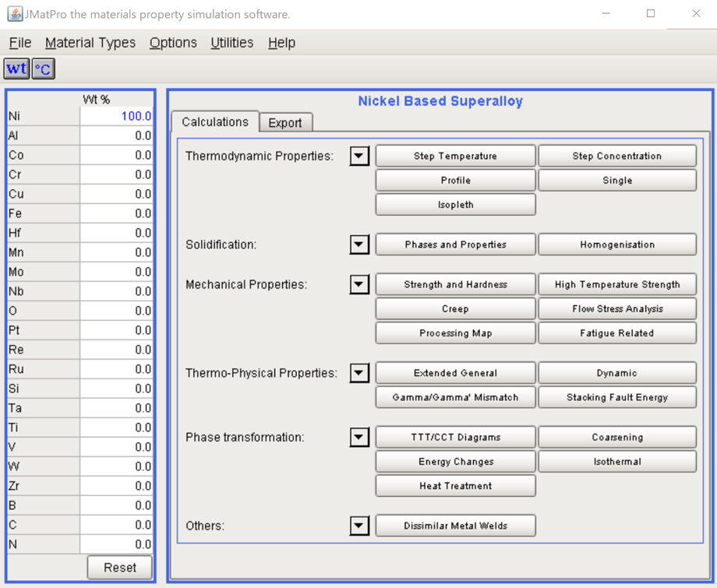
Task: Select the N weight percent field
Action: pyautogui.click(x=117, y=544)
